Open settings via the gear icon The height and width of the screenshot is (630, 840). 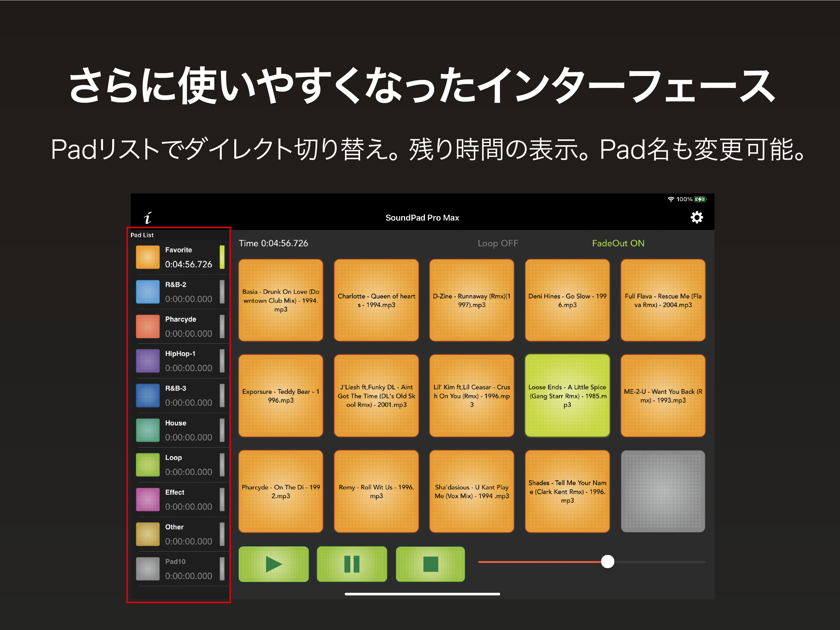696,218
